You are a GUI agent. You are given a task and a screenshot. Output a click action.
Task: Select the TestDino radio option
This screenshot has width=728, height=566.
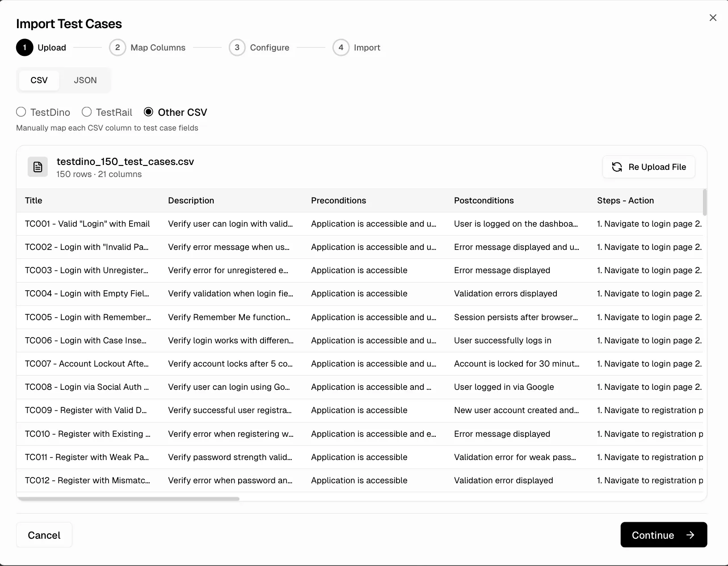(x=21, y=112)
